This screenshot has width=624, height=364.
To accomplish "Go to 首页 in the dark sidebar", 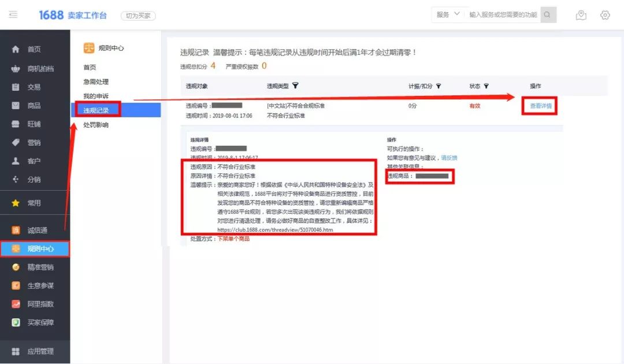I will pos(35,49).
